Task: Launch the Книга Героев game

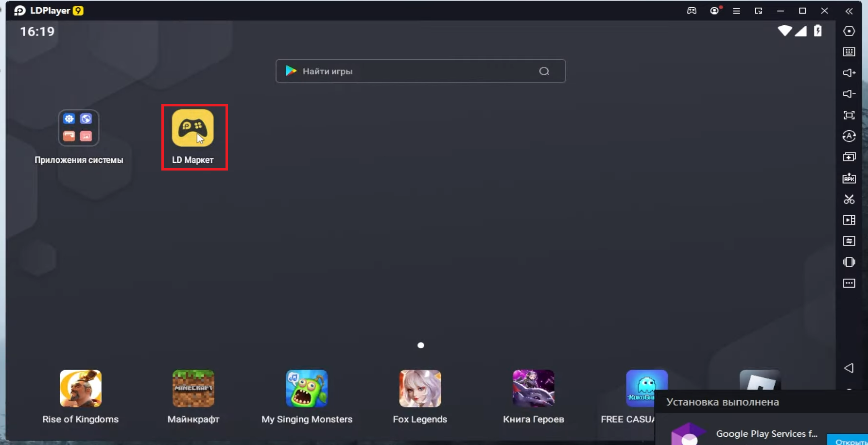Action: (x=533, y=389)
